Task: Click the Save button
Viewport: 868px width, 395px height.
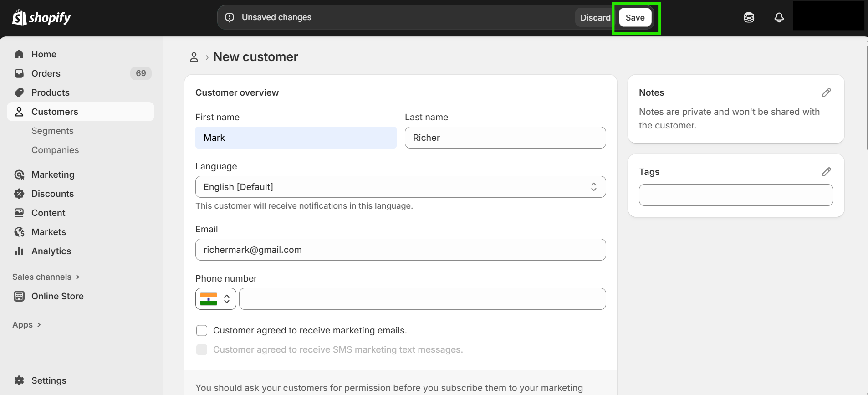Action: (x=635, y=17)
